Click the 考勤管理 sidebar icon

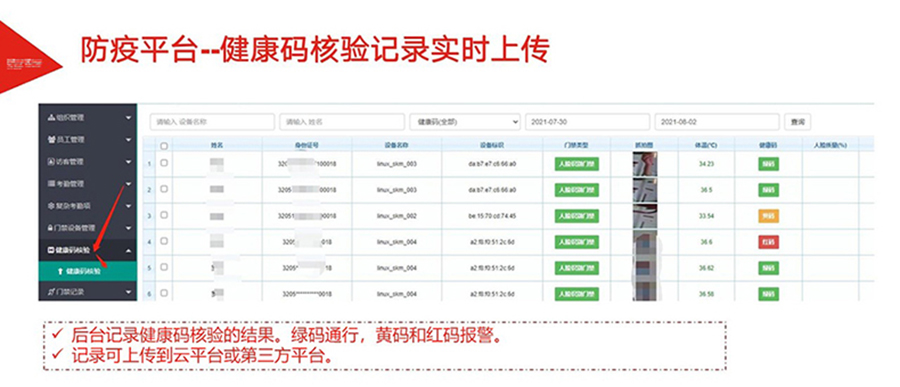click(51, 184)
